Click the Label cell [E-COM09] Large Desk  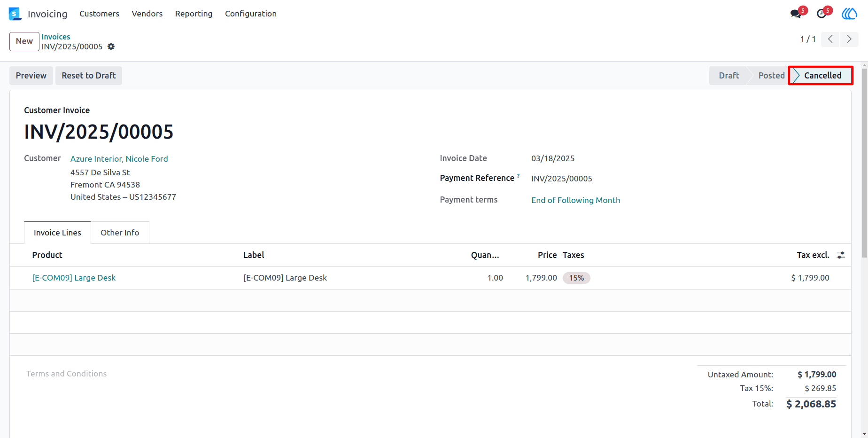click(x=285, y=278)
